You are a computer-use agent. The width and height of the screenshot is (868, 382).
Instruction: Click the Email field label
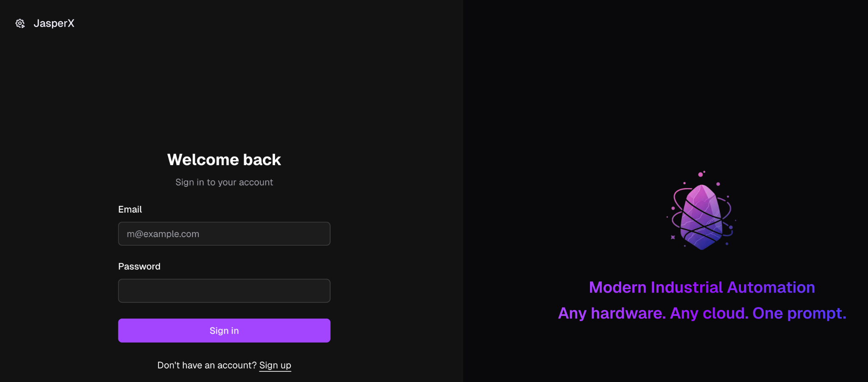pos(130,209)
